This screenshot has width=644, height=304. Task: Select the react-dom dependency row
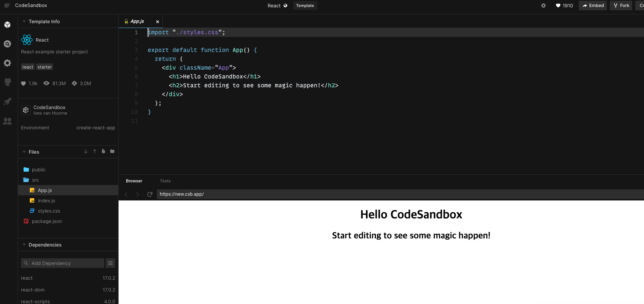pyautogui.click(x=68, y=290)
